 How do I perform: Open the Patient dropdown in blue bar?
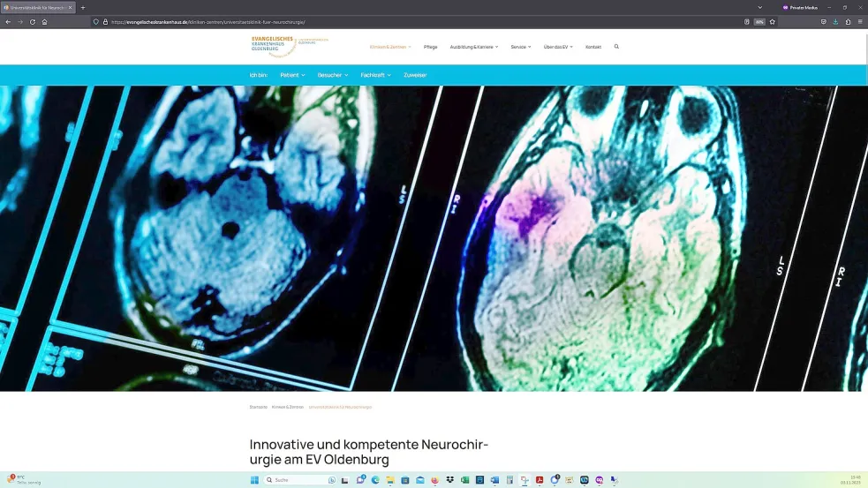292,75
